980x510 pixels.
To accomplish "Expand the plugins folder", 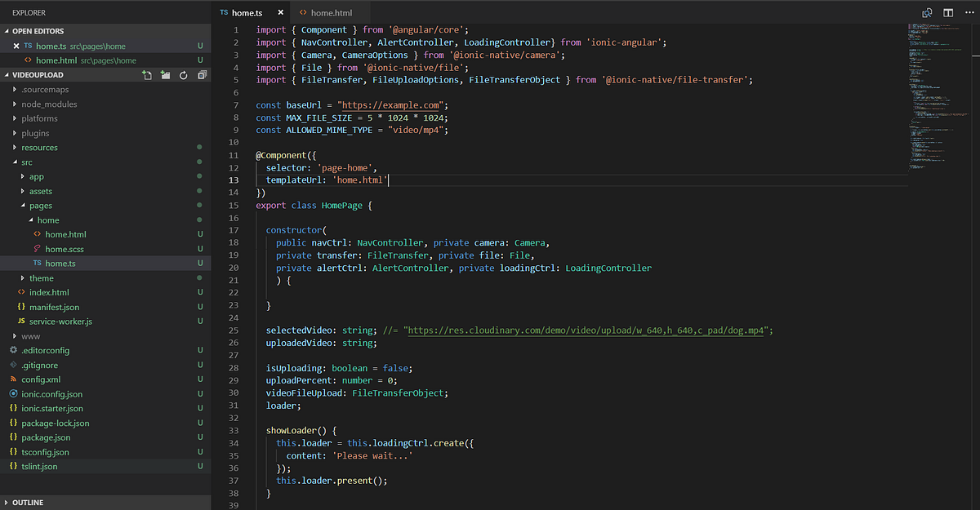I will point(105,133).
